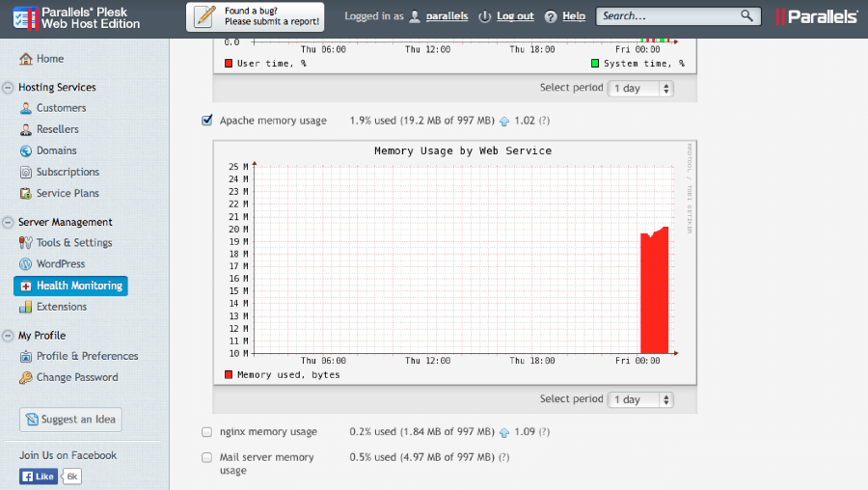Check the nginx memory usage checkbox
This screenshot has height=490, width=868.
click(207, 432)
